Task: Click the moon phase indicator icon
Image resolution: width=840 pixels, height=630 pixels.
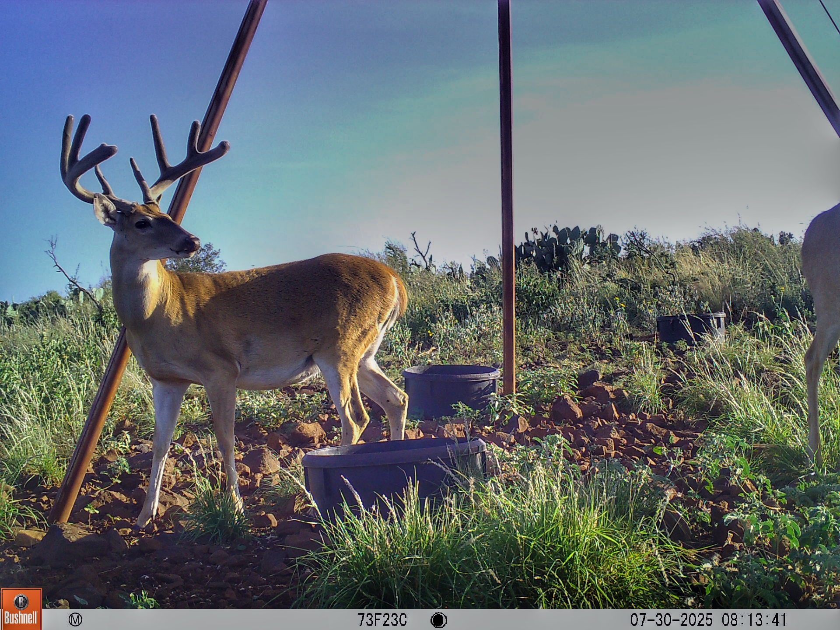Action: tap(438, 620)
